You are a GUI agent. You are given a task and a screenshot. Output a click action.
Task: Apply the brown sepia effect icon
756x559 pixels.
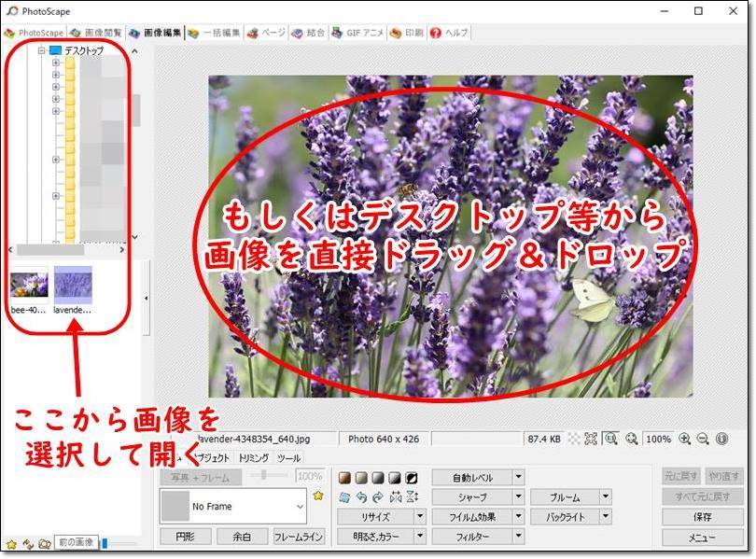pos(344,478)
